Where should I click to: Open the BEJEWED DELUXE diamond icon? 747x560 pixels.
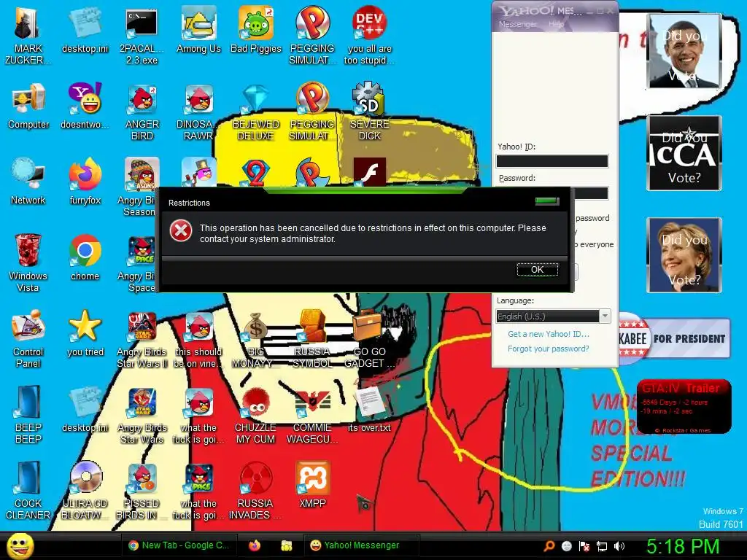pyautogui.click(x=256, y=112)
